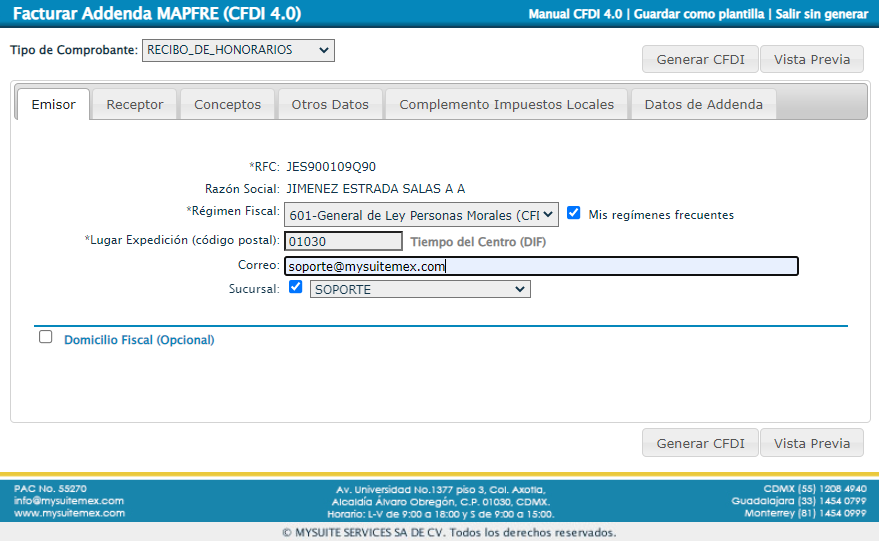Click the Correo email input field
The width and height of the screenshot is (879, 541).
point(540,266)
